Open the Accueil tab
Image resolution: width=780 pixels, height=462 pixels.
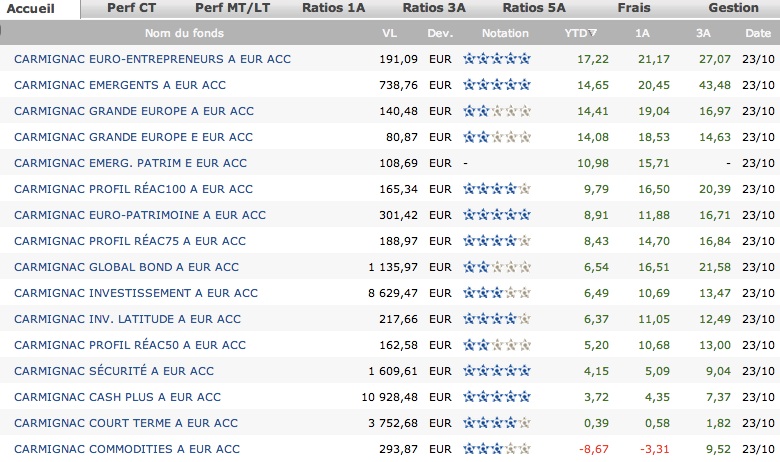click(31, 8)
